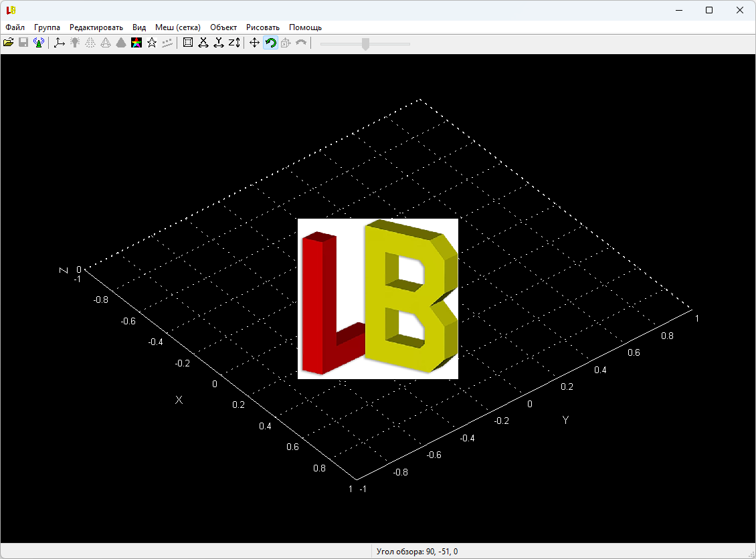
Task: Click the dotted square fit-view icon
Action: [x=188, y=43]
